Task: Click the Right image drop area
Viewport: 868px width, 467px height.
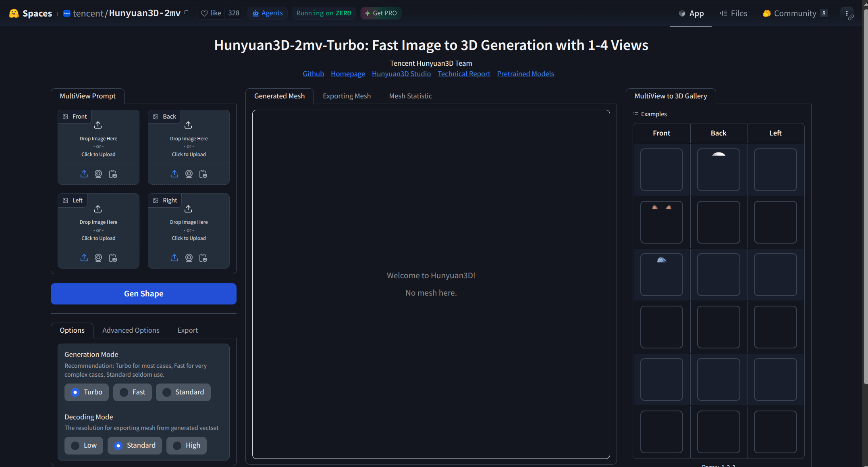Action: pos(189,221)
